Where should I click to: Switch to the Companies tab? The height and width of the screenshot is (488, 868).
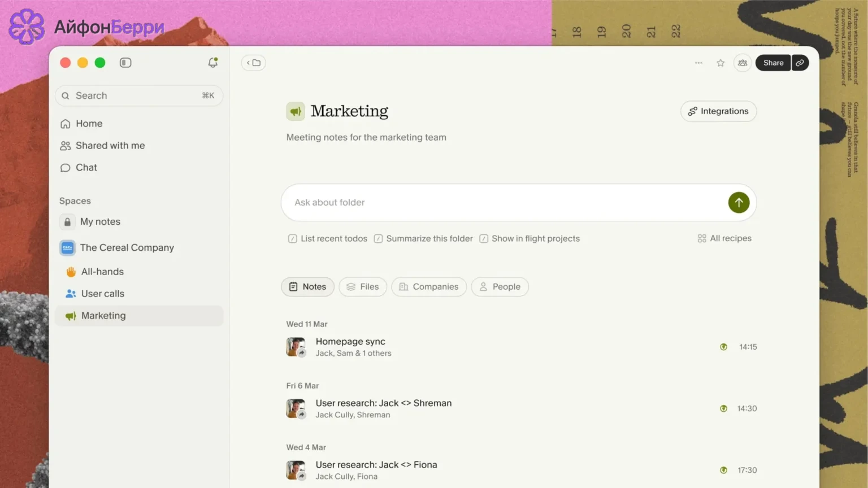pyautogui.click(x=429, y=287)
